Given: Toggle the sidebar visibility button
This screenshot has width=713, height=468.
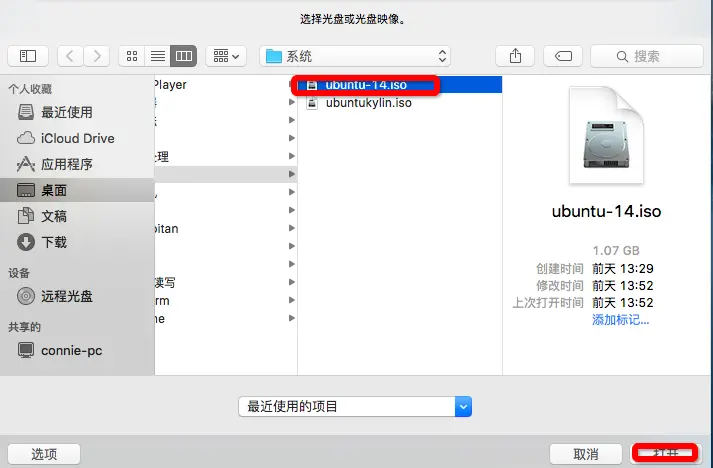Looking at the screenshot, I should point(28,56).
